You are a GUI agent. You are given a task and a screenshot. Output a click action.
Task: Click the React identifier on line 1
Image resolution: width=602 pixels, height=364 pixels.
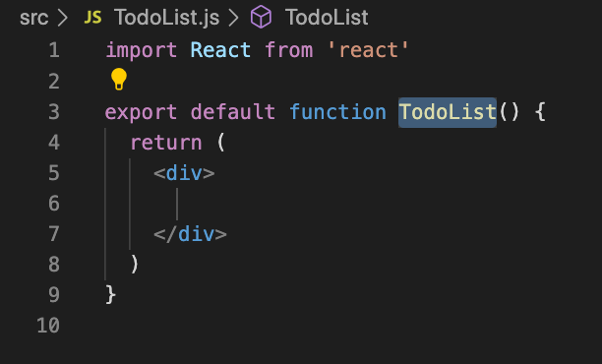(x=220, y=50)
